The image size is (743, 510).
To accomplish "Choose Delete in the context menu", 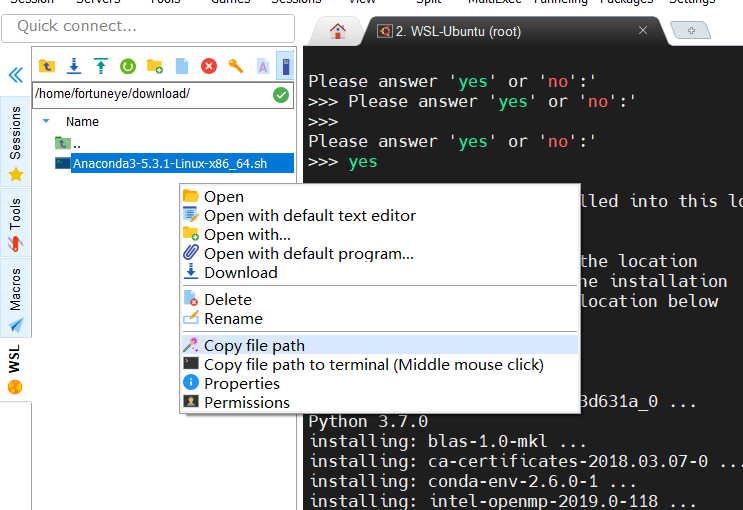I will tap(380, 300).
